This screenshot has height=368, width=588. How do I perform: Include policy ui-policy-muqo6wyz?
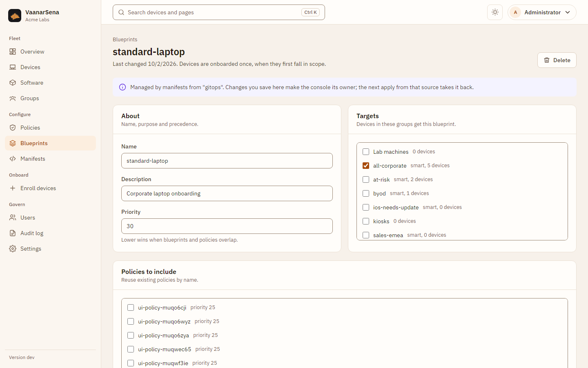pos(131,321)
